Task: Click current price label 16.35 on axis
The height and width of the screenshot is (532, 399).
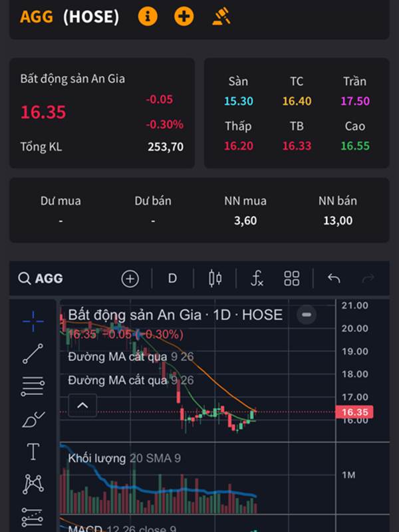Action: [x=354, y=412]
